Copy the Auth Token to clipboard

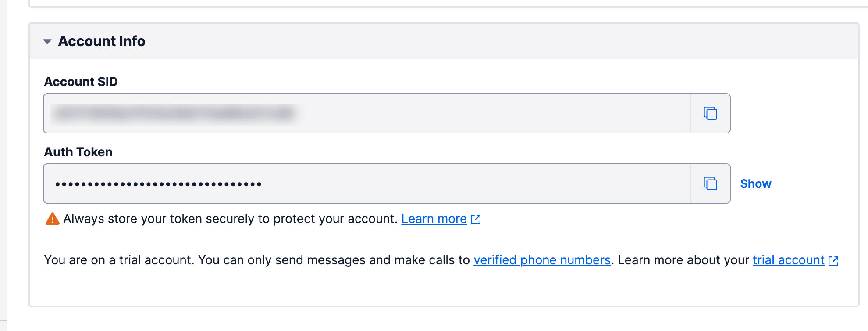(x=710, y=183)
